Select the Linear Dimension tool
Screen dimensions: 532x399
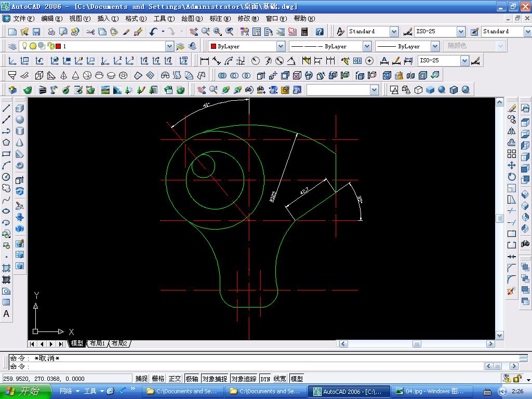point(205,61)
